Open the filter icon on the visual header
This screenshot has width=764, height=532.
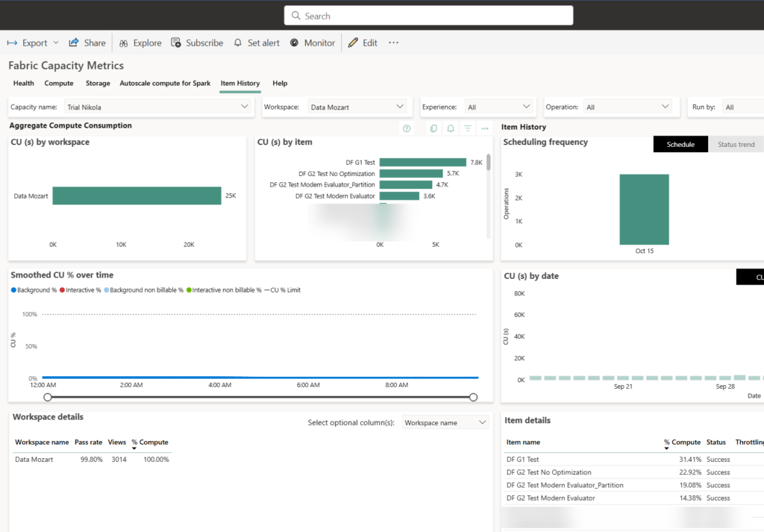click(x=468, y=128)
